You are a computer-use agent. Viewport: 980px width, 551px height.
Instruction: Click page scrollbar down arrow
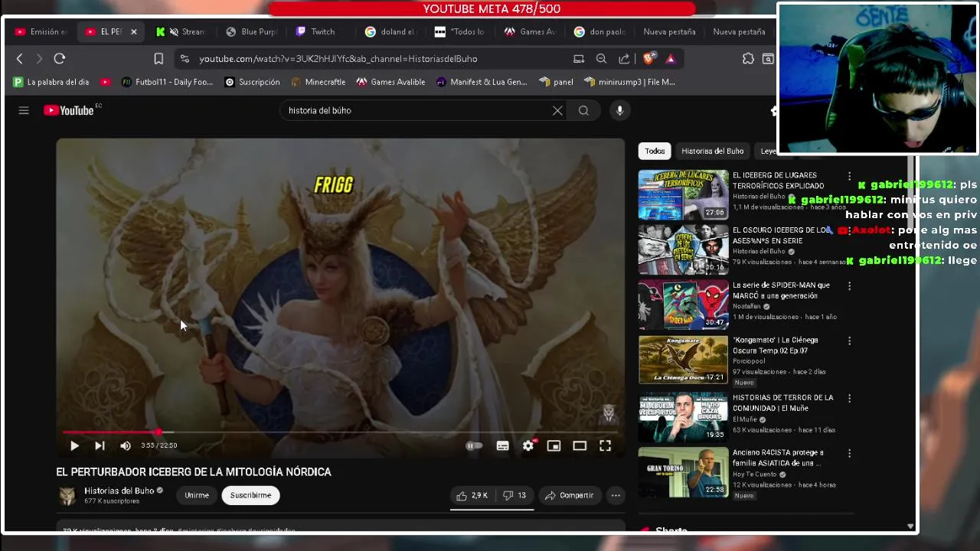coord(910,527)
